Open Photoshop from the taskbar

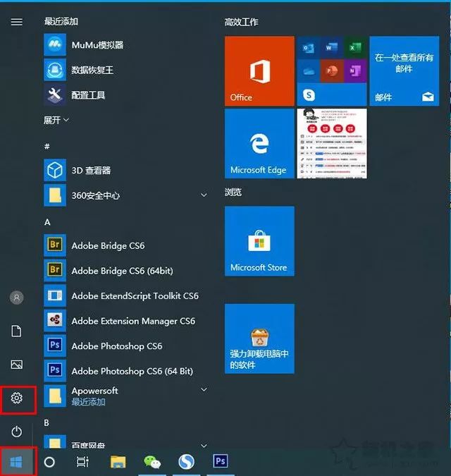click(x=221, y=462)
